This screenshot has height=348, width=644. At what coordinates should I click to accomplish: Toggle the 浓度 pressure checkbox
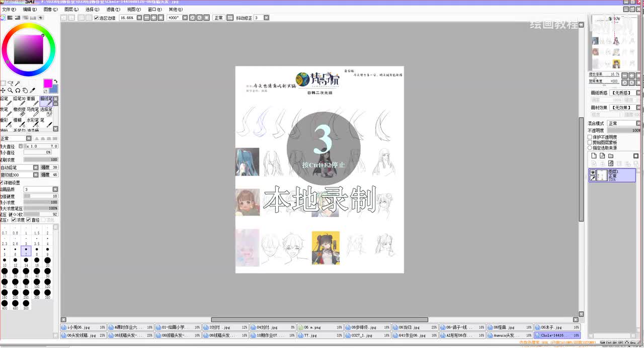pyautogui.click(x=14, y=220)
